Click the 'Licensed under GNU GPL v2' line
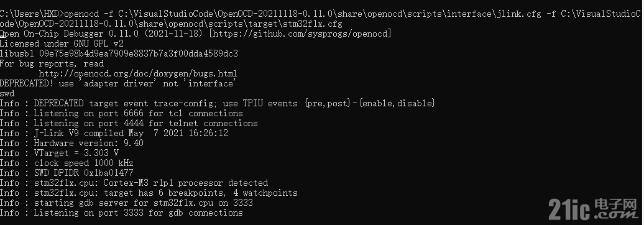 (x=62, y=44)
